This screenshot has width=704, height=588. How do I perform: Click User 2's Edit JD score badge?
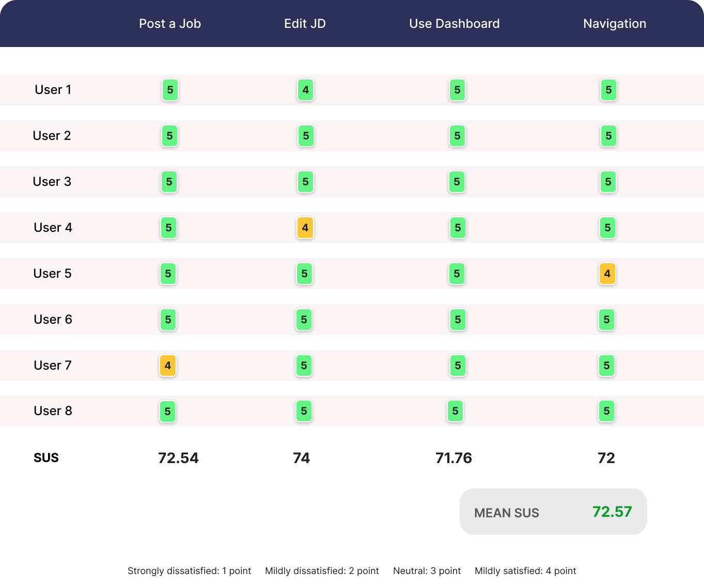click(306, 136)
